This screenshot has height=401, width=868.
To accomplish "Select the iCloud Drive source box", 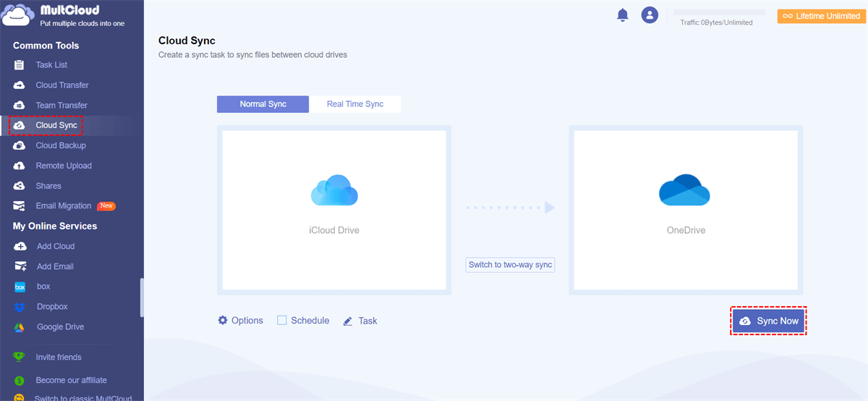I will click(x=334, y=210).
